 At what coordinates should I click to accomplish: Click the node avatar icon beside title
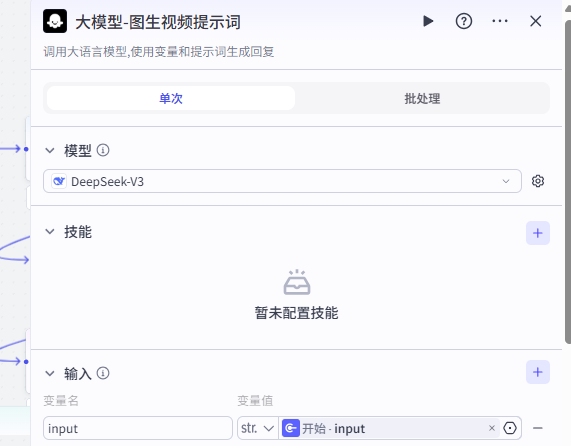[55, 21]
